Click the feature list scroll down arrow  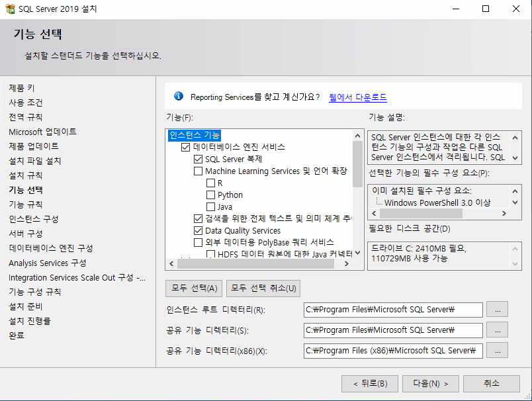(x=357, y=253)
